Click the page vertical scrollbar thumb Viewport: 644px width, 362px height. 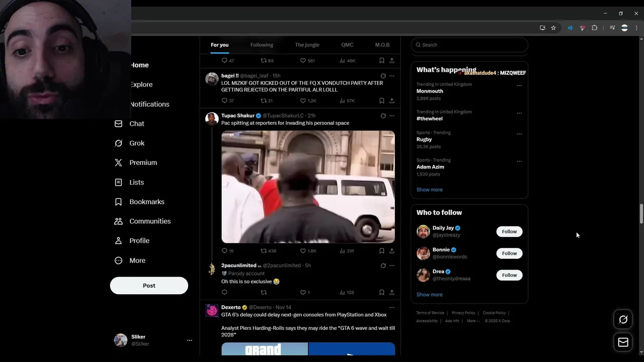click(641, 214)
